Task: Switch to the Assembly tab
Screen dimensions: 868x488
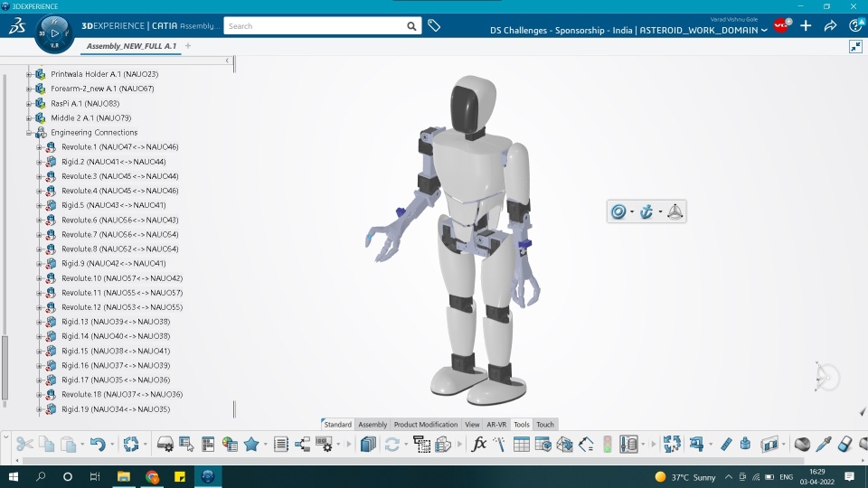Action: (373, 425)
